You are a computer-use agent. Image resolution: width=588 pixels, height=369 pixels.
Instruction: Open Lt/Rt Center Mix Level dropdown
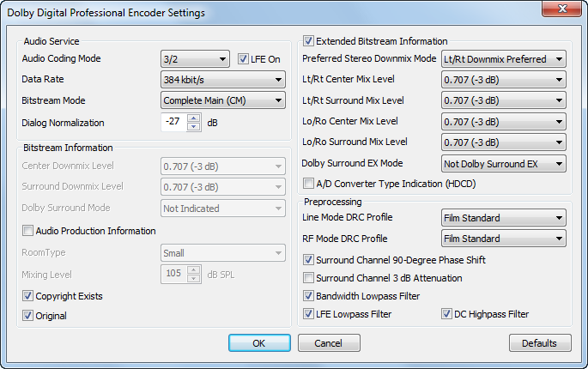tap(504, 80)
